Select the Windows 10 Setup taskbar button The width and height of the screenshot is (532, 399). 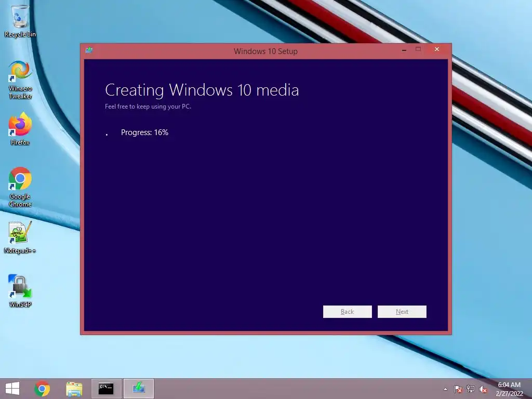point(138,389)
